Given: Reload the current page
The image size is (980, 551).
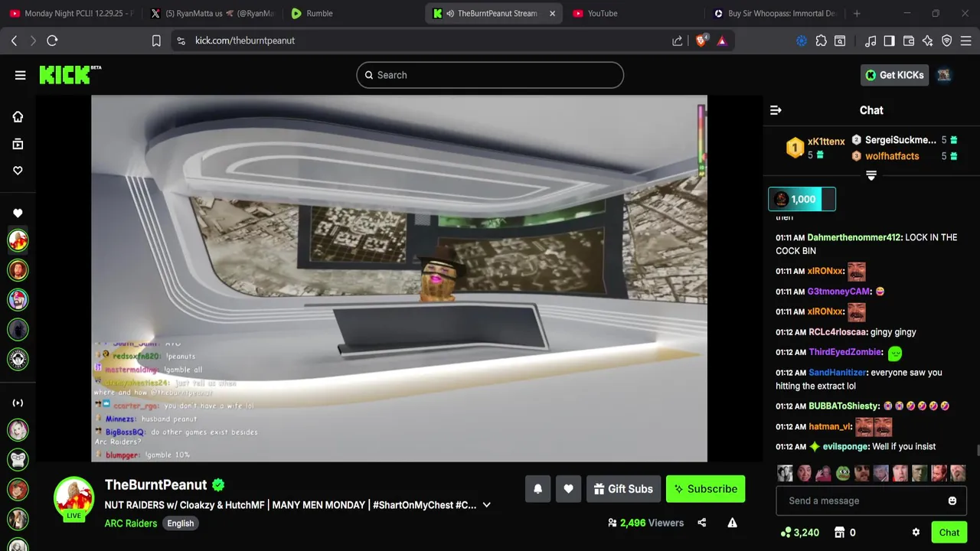Looking at the screenshot, I should coord(52,41).
